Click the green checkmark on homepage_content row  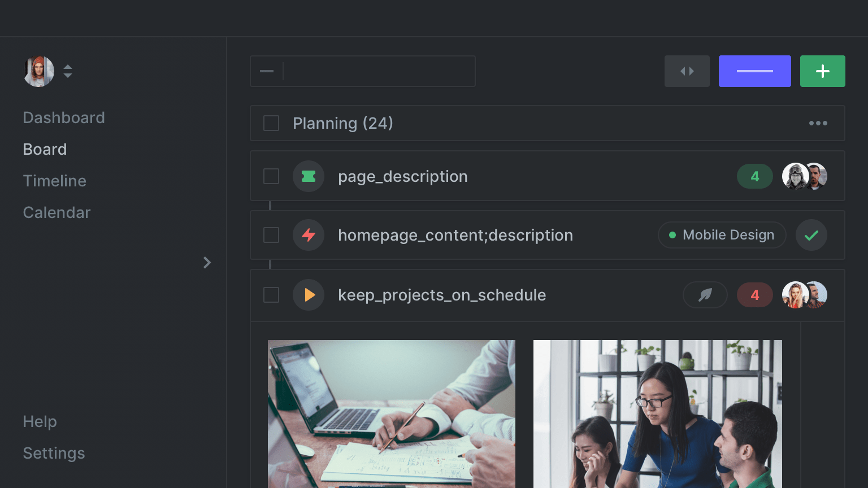point(811,235)
